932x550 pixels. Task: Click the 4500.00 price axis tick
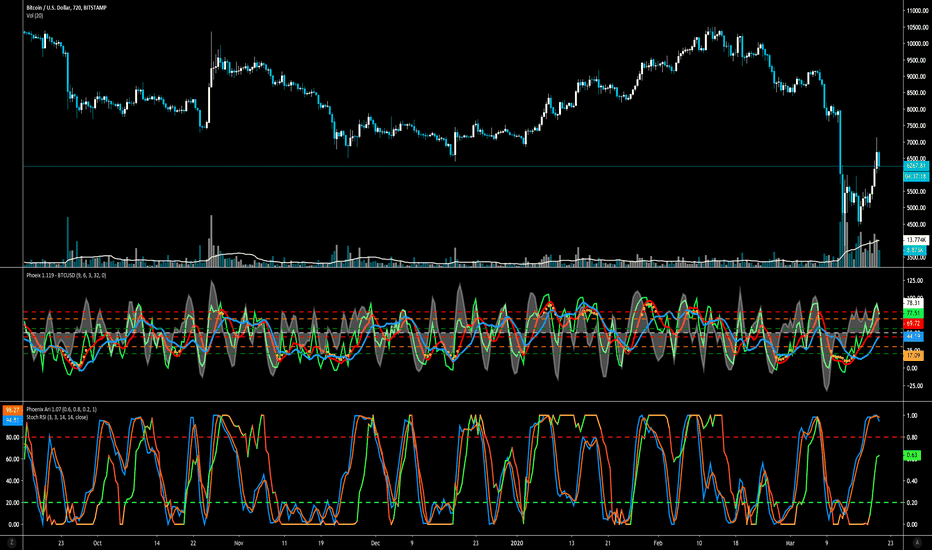tap(917, 225)
